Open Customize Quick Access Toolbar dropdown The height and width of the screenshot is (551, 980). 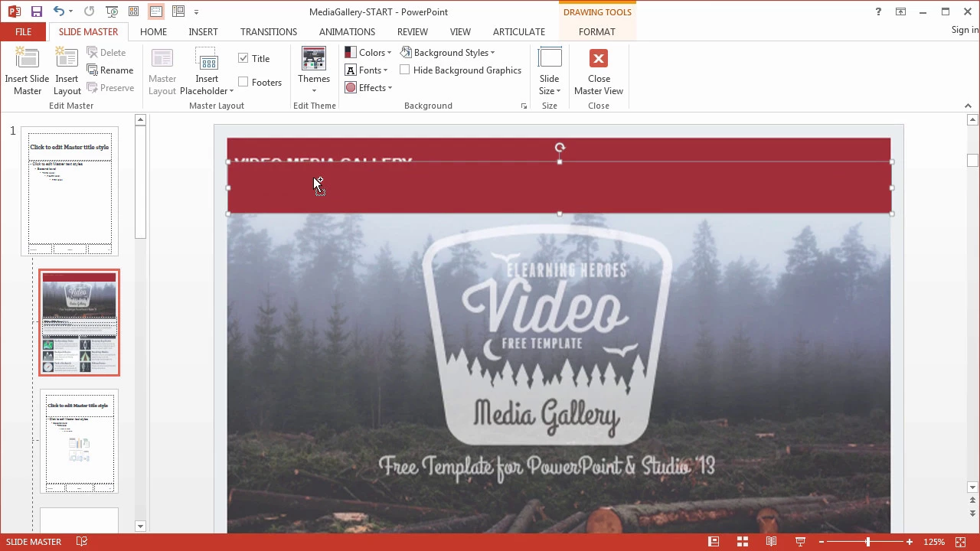pyautogui.click(x=197, y=12)
